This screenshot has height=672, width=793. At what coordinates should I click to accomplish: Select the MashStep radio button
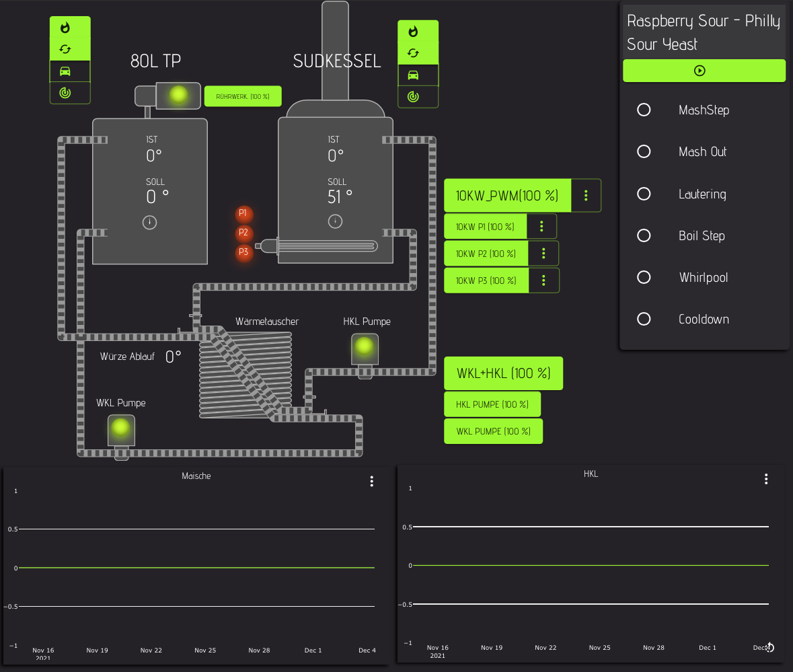tap(644, 110)
